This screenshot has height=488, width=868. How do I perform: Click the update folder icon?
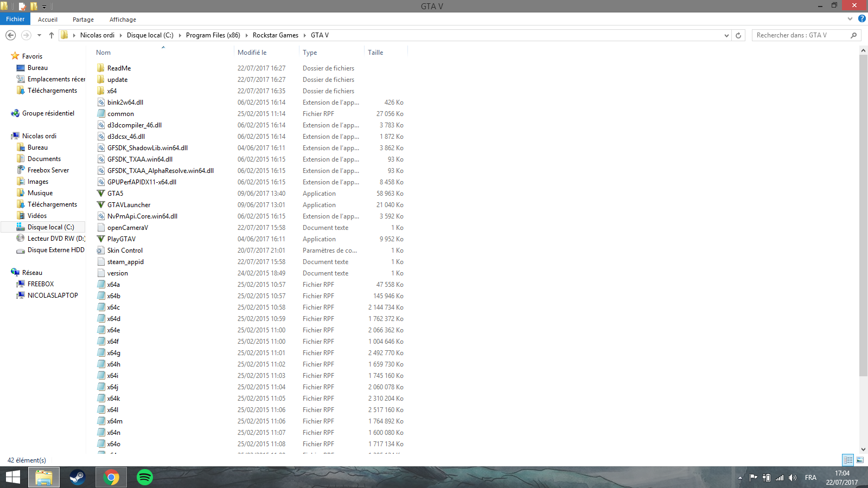tap(101, 80)
